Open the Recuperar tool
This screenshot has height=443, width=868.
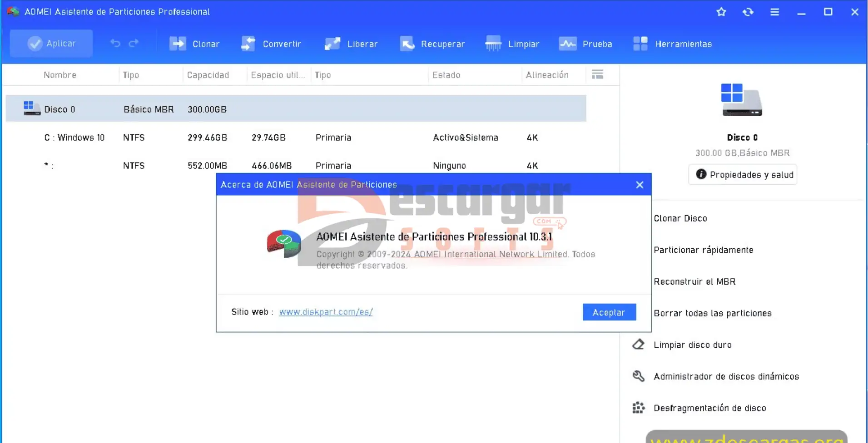pyautogui.click(x=432, y=44)
